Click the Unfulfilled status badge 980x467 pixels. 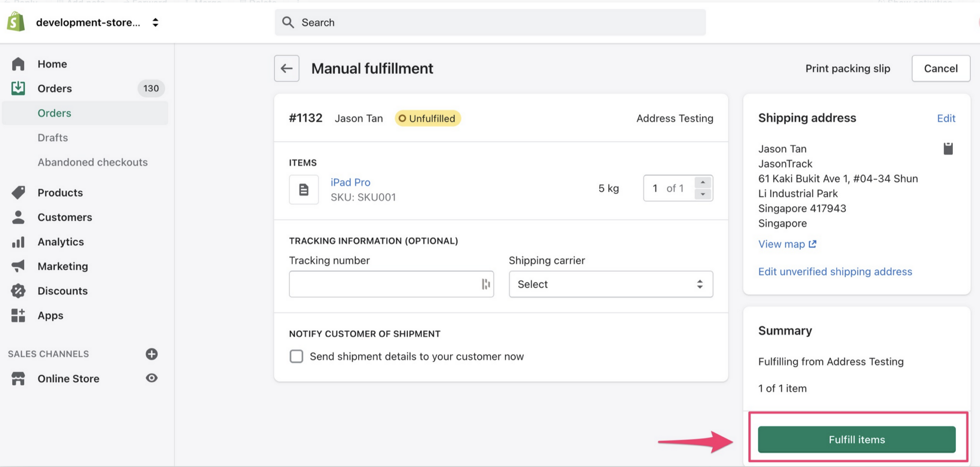point(427,118)
